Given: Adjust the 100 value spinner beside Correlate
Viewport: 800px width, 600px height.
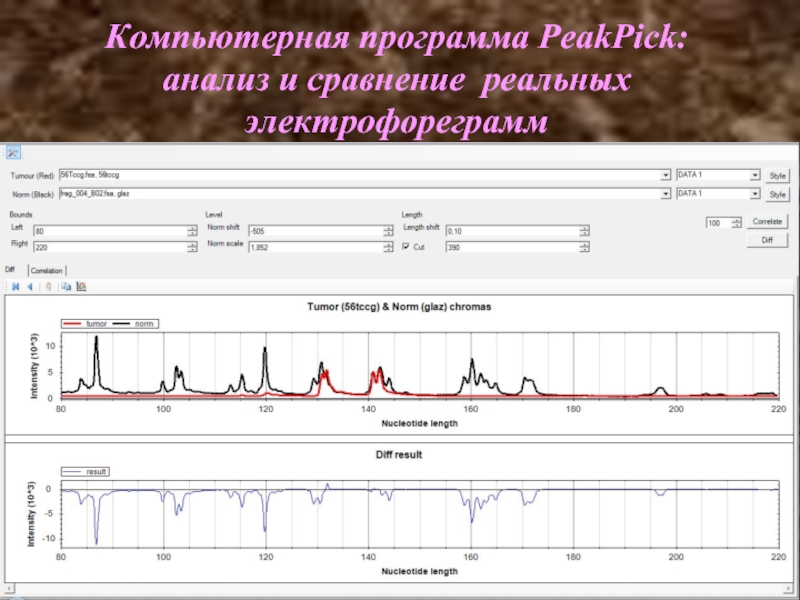Looking at the screenshot, I should coord(736,223).
